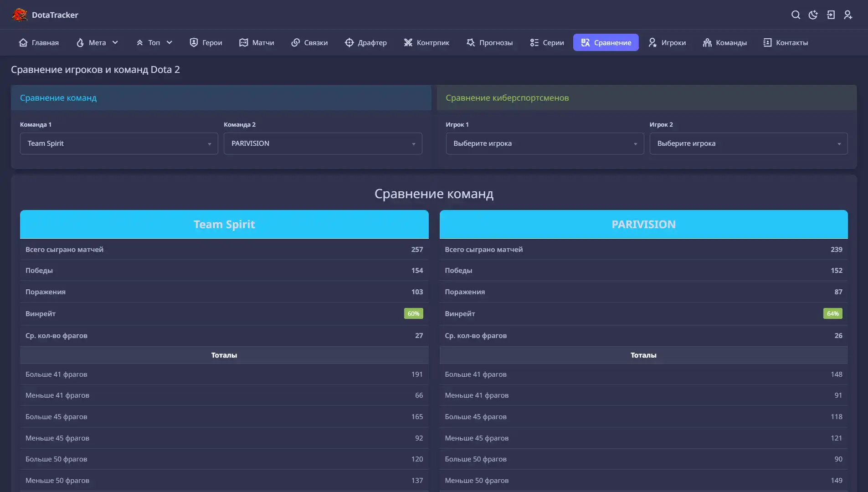
Task: Expand the Топ menu chevron
Action: coord(169,42)
